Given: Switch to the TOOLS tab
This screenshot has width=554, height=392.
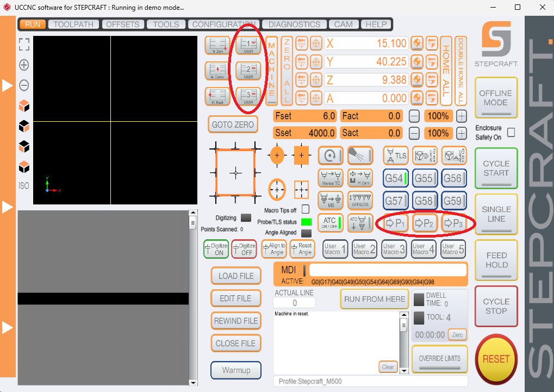Looking at the screenshot, I should pos(166,24).
